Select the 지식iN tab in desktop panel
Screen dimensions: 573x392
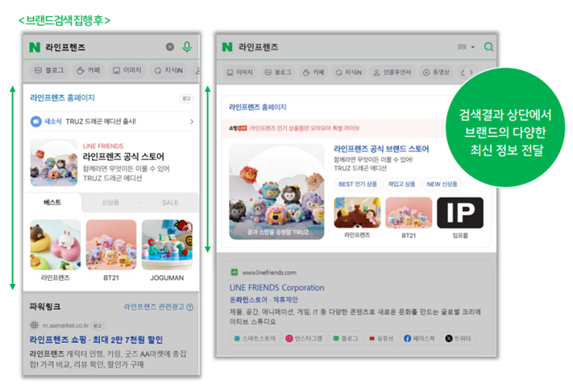pyautogui.click(x=349, y=72)
